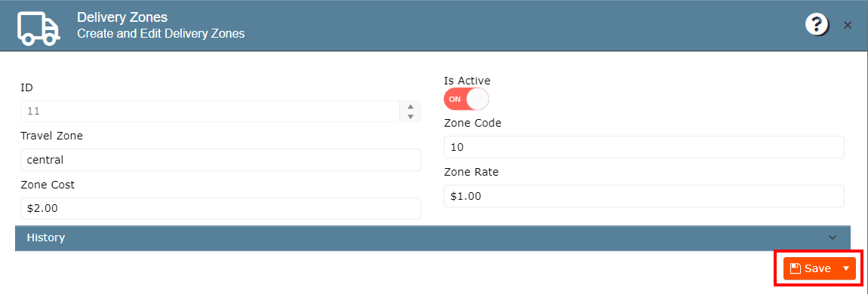Viewport: 868px width, 294px height.
Task: Click the Travel Zone label text
Action: (52, 136)
